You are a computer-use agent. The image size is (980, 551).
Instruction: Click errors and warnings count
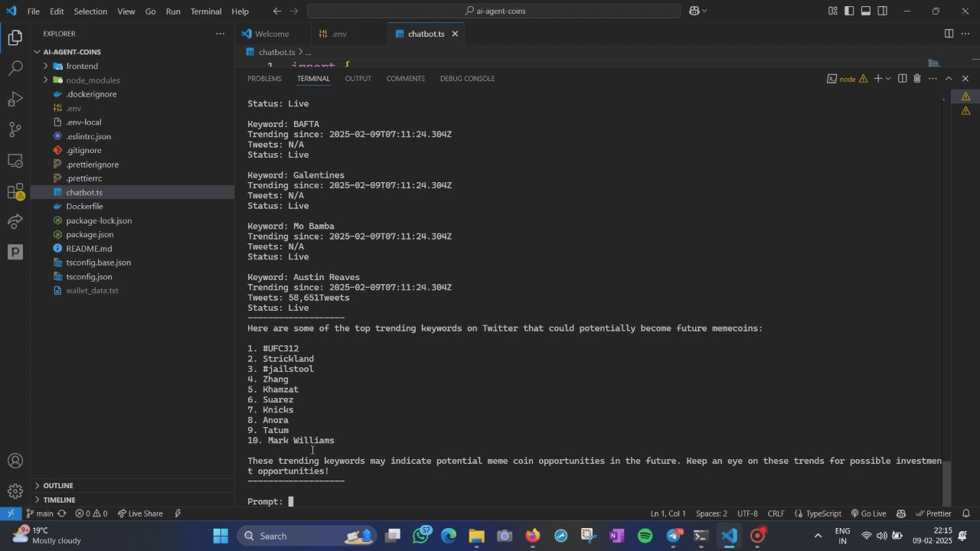coord(91,514)
